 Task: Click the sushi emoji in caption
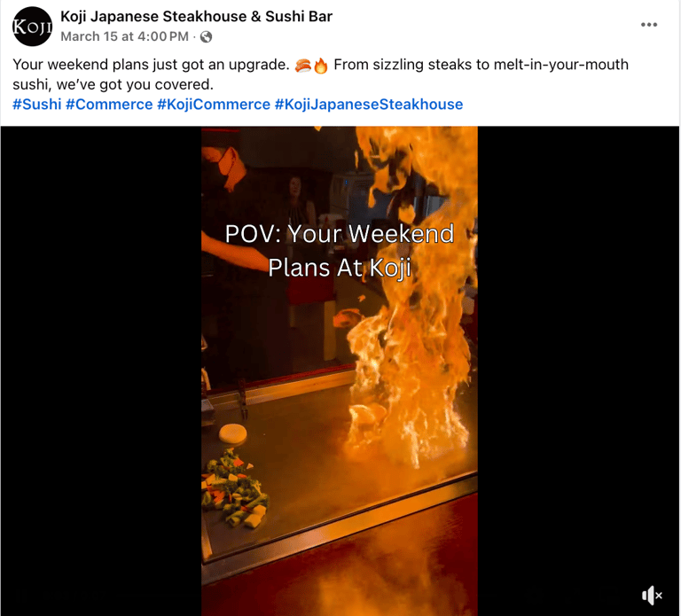[303, 65]
